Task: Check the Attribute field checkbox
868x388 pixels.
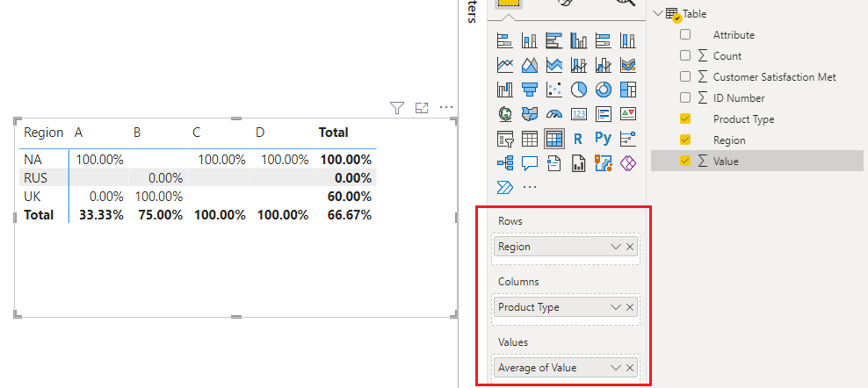Action: click(x=685, y=34)
